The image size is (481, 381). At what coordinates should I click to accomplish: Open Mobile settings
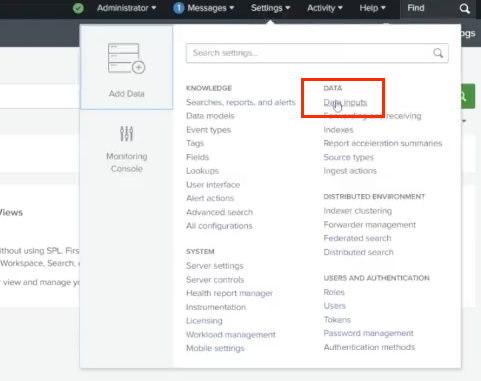(x=215, y=348)
